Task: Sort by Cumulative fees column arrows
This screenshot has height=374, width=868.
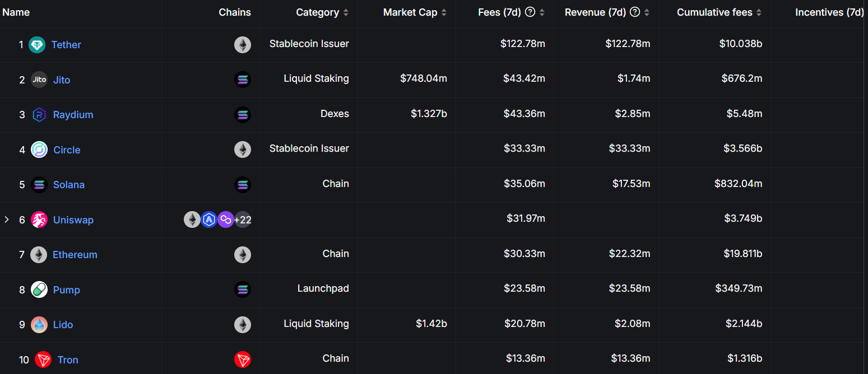Action: tap(759, 12)
